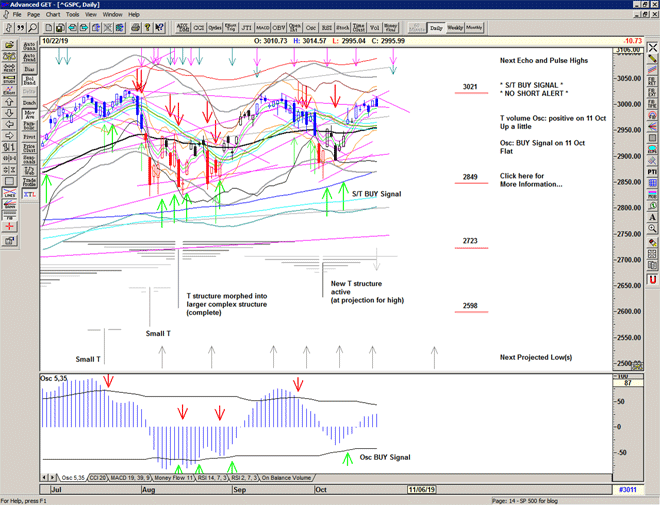Open the File menu
660x505 pixels.
(17, 14)
